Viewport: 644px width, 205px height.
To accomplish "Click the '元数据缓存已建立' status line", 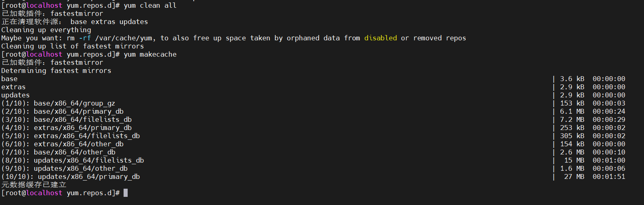I will (x=34, y=185).
